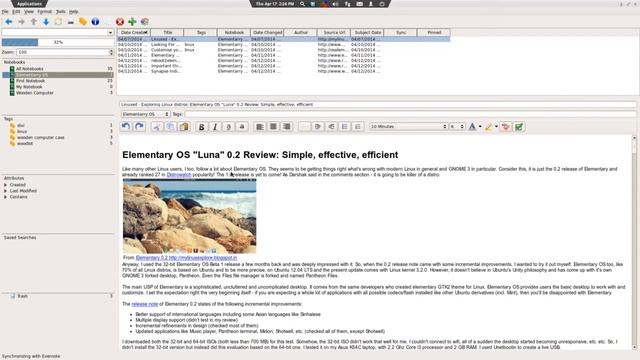
Task: Cut selection with scissors icon
Action: coord(156,127)
